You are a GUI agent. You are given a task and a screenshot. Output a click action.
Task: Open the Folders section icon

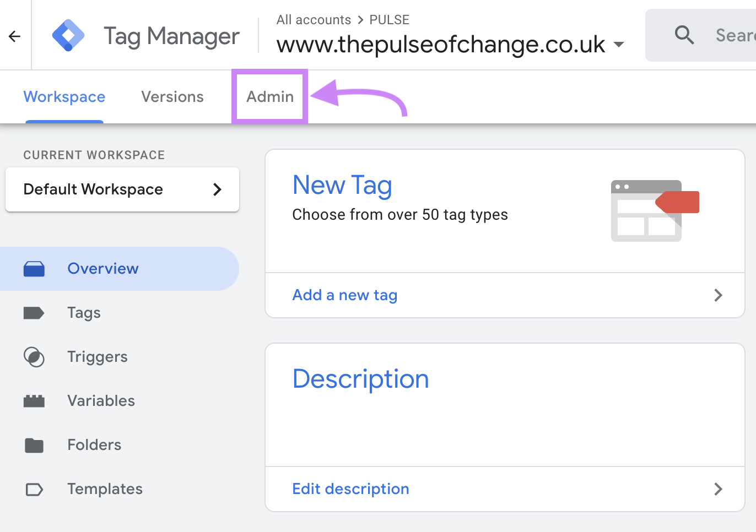pos(34,445)
